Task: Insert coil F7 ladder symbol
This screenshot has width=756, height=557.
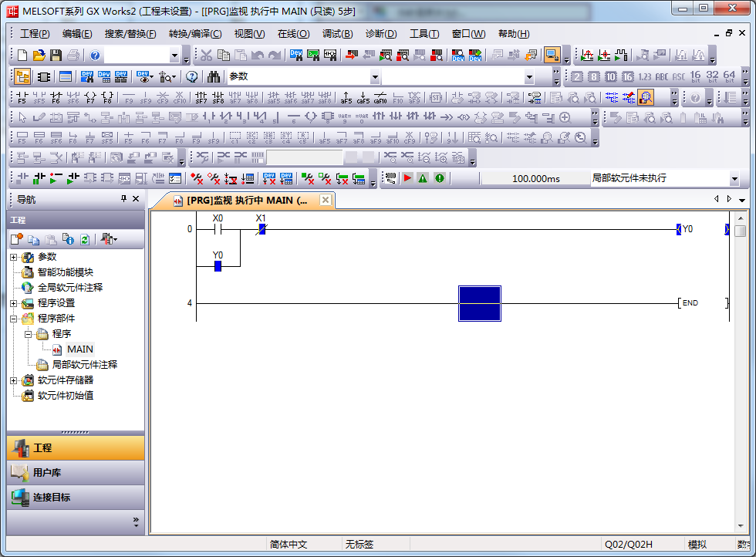Action: pyautogui.click(x=90, y=97)
